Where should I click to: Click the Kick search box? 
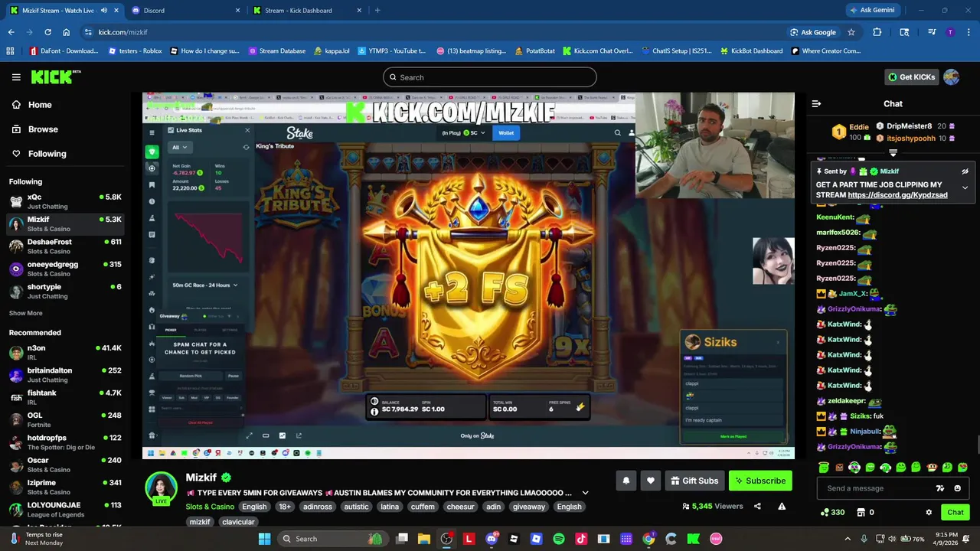click(490, 77)
